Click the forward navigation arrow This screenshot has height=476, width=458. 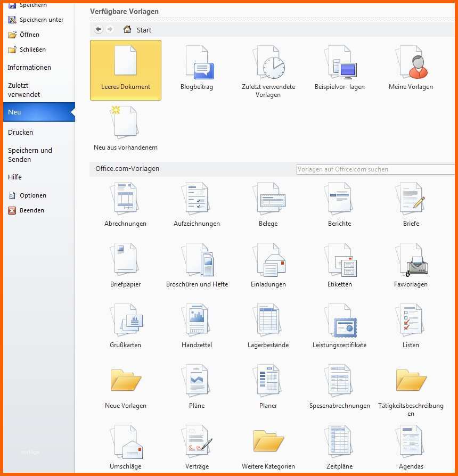pyautogui.click(x=110, y=29)
